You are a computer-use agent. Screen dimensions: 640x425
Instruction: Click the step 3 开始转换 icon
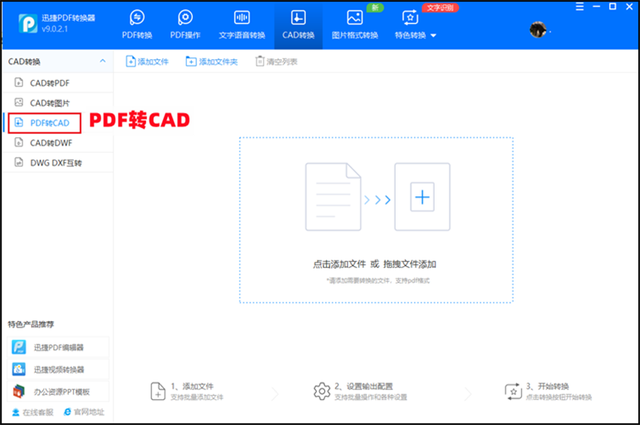coord(513,392)
